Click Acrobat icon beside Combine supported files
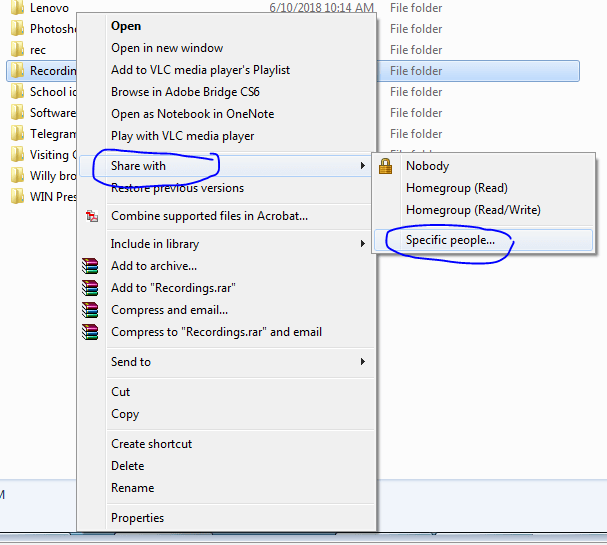 pos(92,216)
